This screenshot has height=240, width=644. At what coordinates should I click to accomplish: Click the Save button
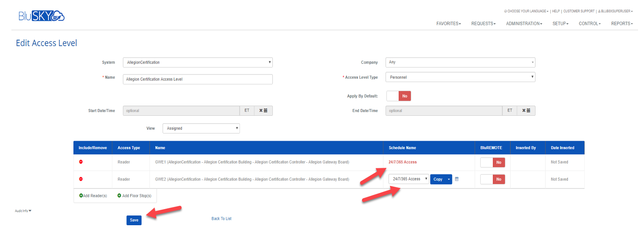tap(134, 220)
